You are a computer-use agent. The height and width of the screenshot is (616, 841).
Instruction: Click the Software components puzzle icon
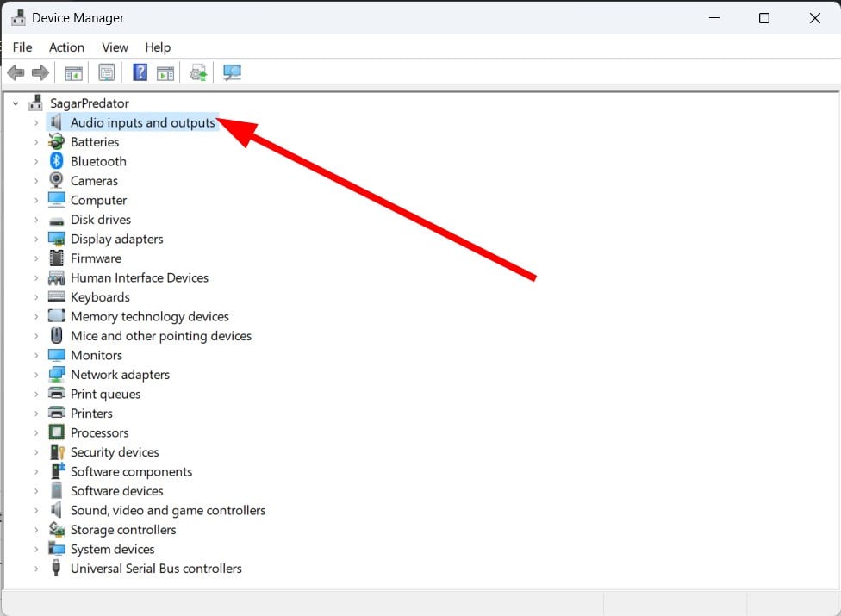coord(58,470)
